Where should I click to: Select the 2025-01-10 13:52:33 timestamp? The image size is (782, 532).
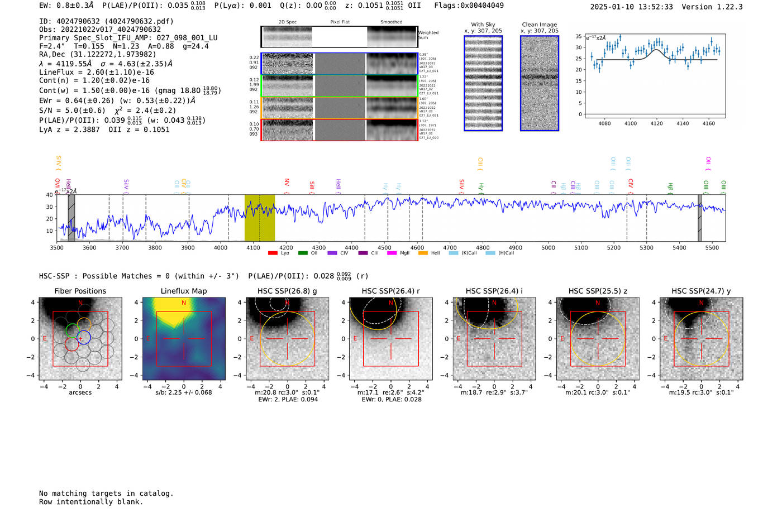(632, 7)
